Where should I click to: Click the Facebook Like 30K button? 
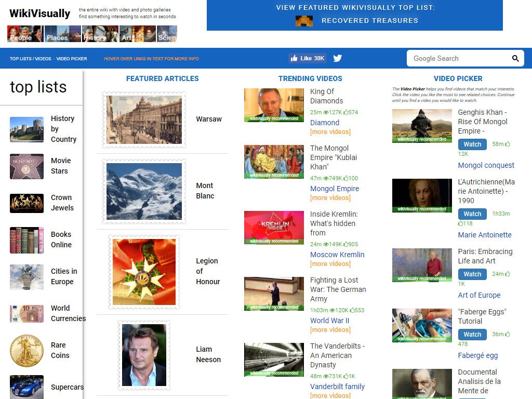tap(308, 58)
